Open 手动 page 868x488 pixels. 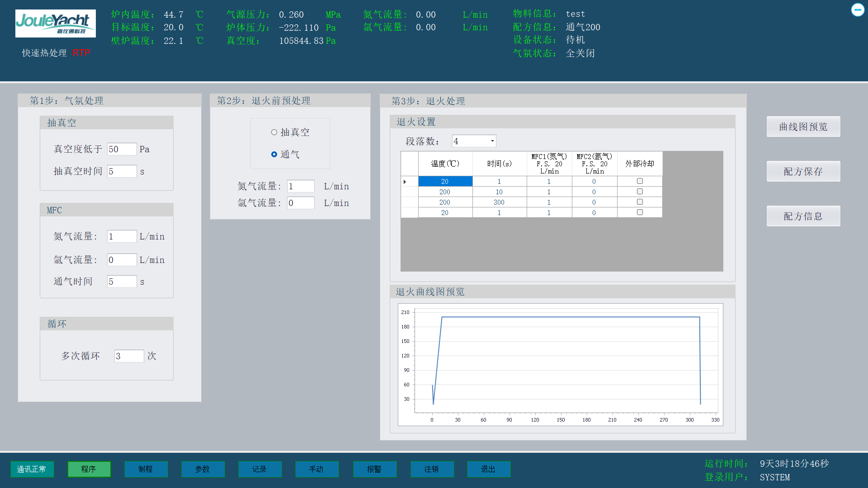coord(316,469)
